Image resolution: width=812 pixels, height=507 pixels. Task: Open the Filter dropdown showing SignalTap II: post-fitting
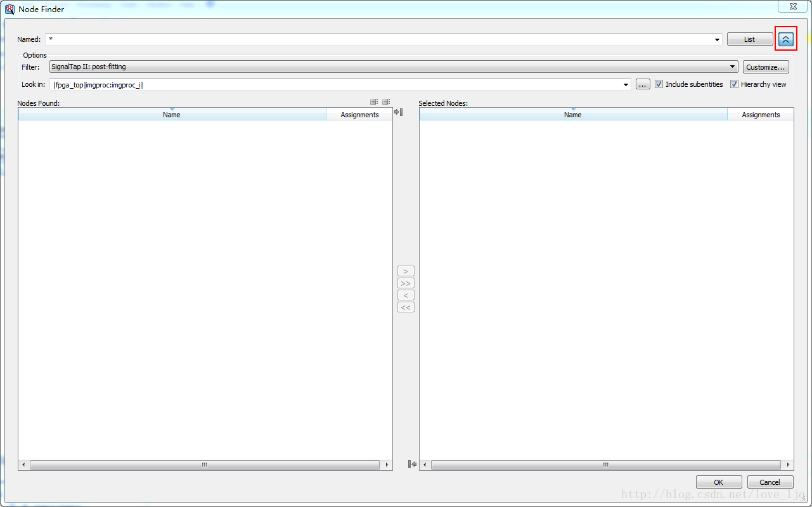[x=394, y=67]
